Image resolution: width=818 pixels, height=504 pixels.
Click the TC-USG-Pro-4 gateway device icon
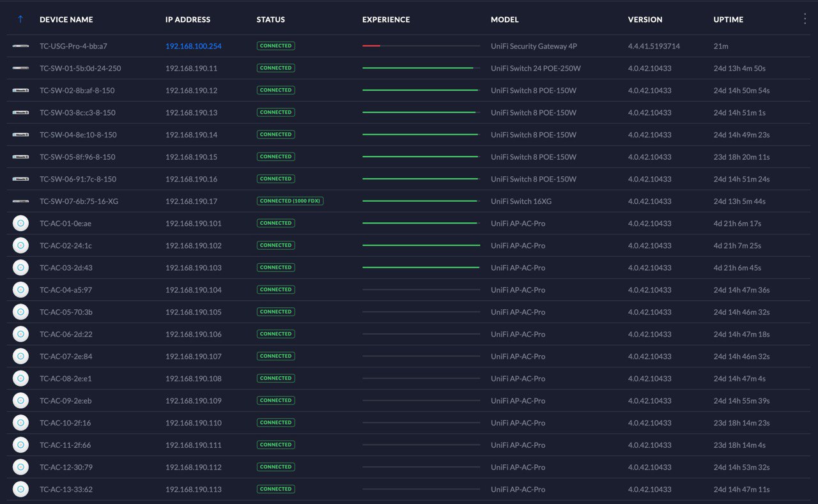[x=20, y=46]
